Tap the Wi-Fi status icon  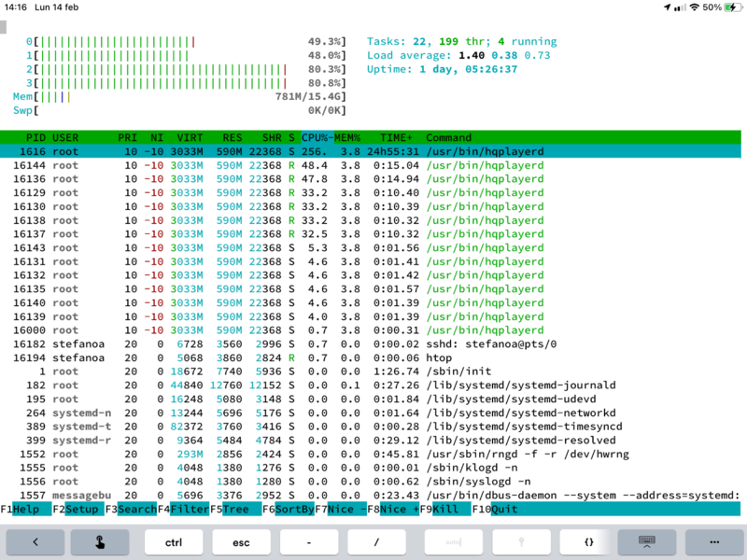point(694,7)
